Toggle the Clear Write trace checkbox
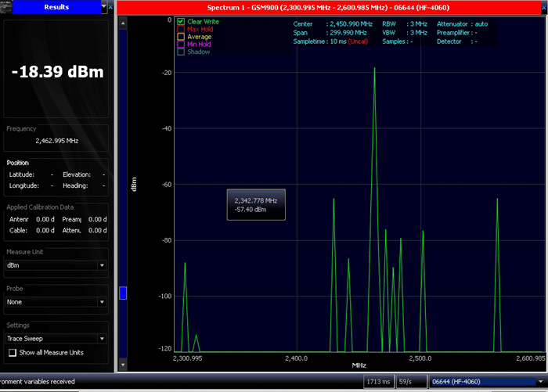The width and height of the screenshot is (548, 392). [181, 22]
